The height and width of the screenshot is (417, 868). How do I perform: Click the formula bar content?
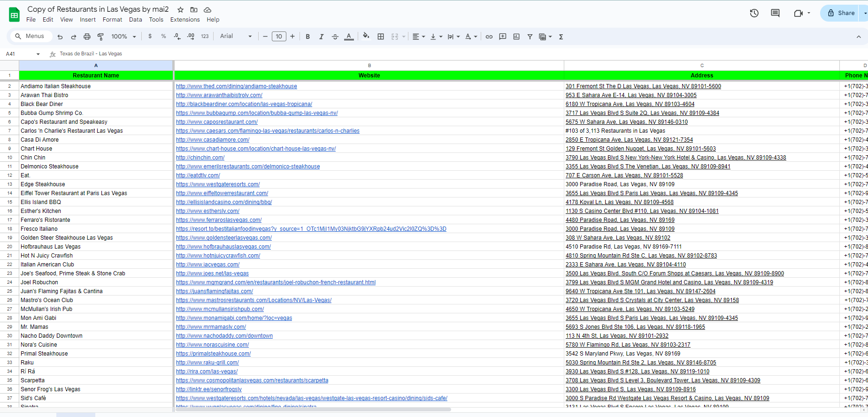point(91,54)
